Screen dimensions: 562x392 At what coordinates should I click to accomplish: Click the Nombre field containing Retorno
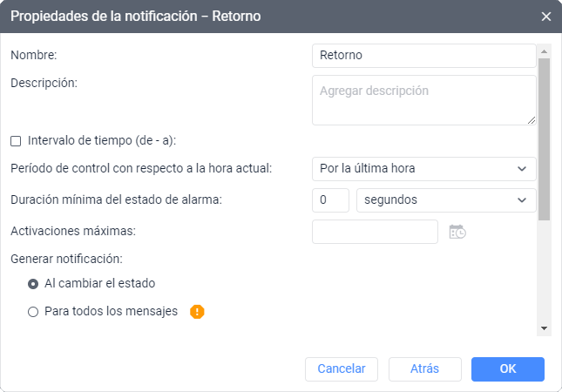(423, 55)
